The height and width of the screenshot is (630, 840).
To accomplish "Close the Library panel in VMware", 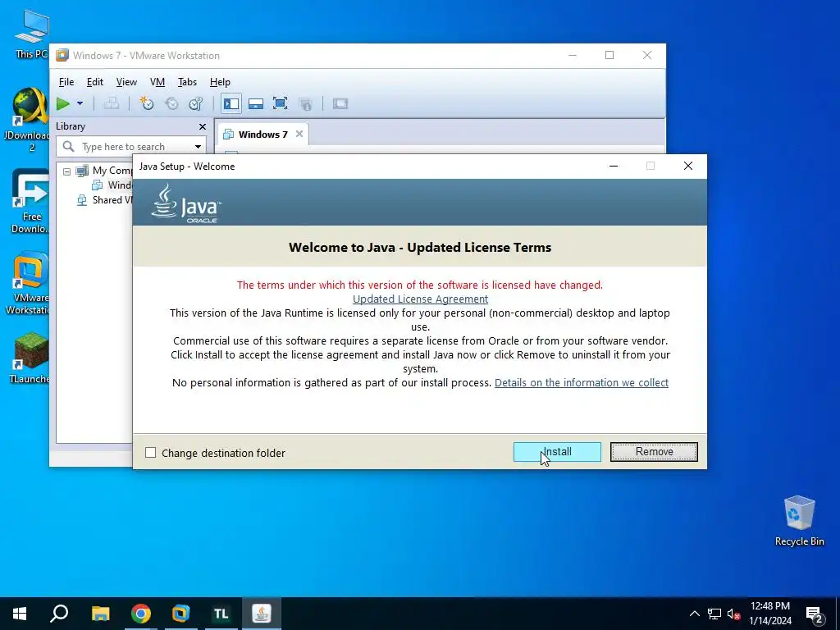I will (203, 126).
